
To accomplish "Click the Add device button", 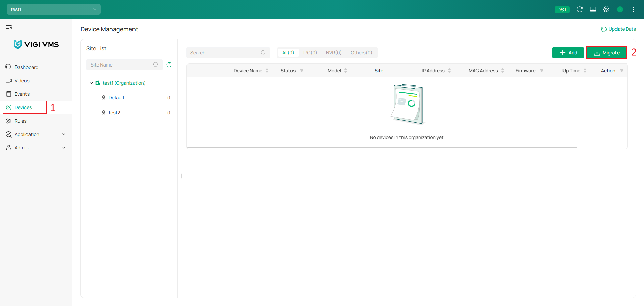I will [x=568, y=53].
